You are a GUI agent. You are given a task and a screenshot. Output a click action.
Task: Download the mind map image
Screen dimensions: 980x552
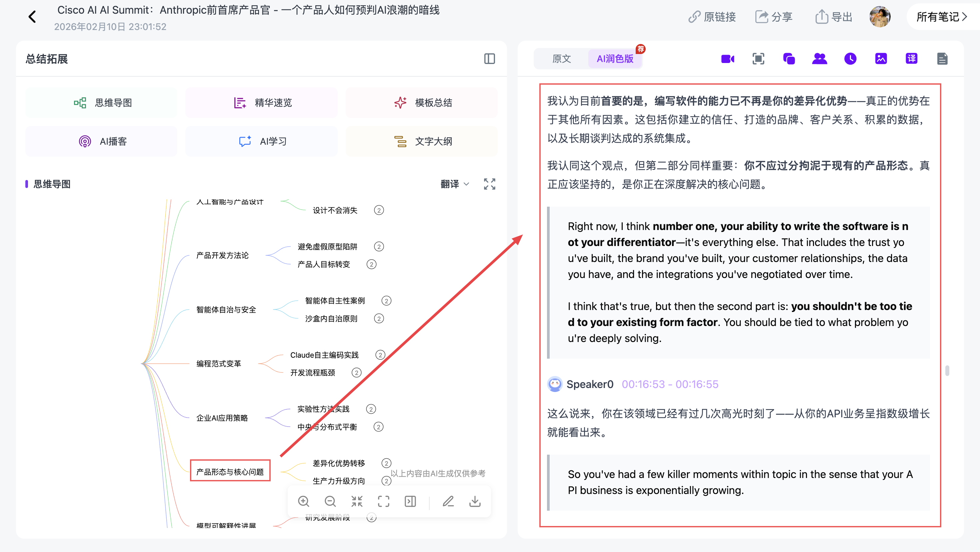(x=475, y=501)
